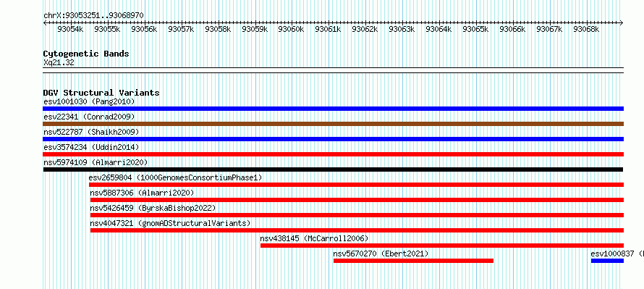Open nsv5670270 (Ebert2021) label
This screenshot has height=289, width=644.
381,254
